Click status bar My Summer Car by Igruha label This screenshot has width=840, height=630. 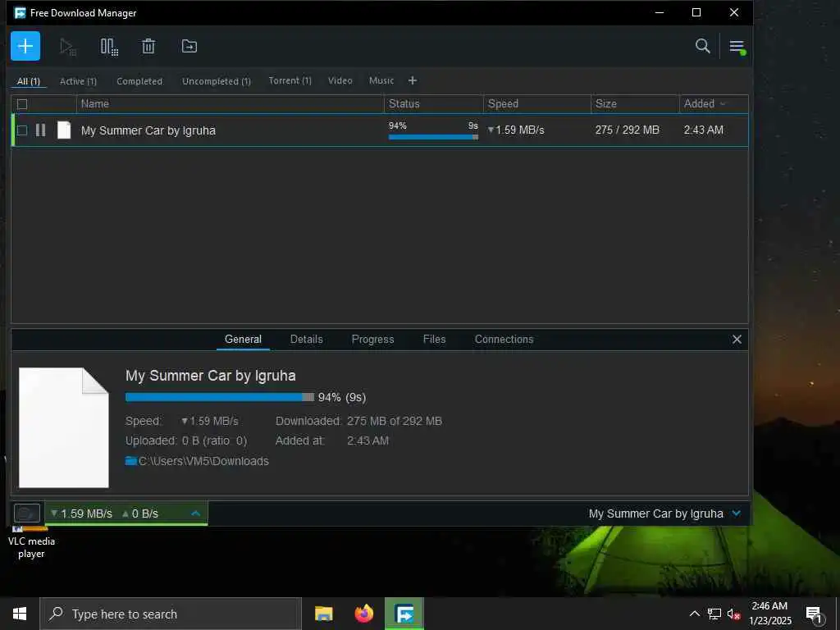pos(655,514)
